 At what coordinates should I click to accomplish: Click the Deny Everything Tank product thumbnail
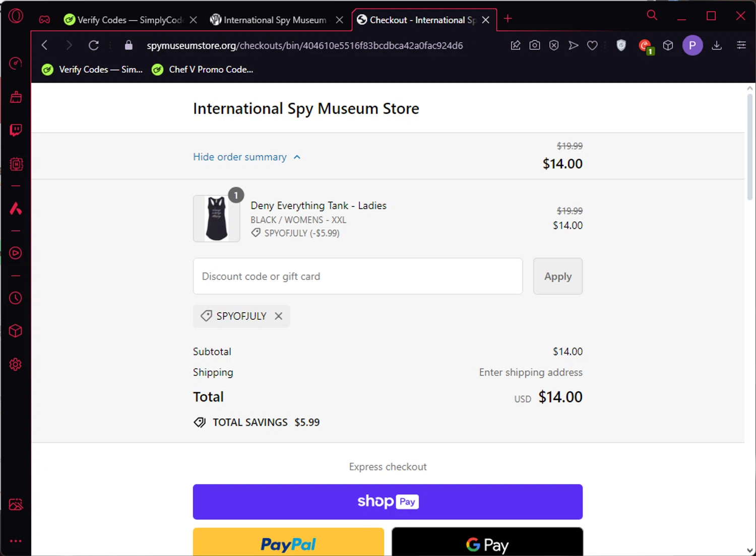217,219
